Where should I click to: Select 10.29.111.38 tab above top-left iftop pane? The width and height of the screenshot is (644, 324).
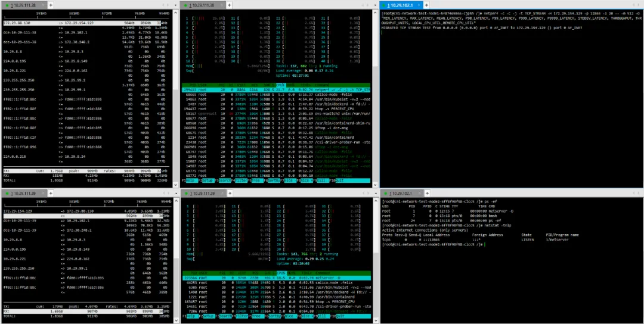24,5
